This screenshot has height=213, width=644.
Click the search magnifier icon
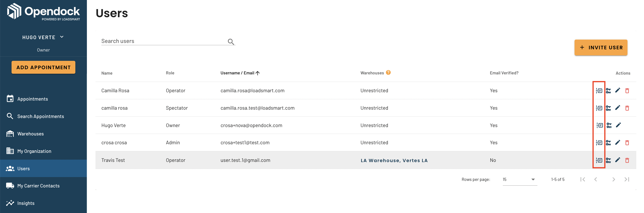coord(231,42)
